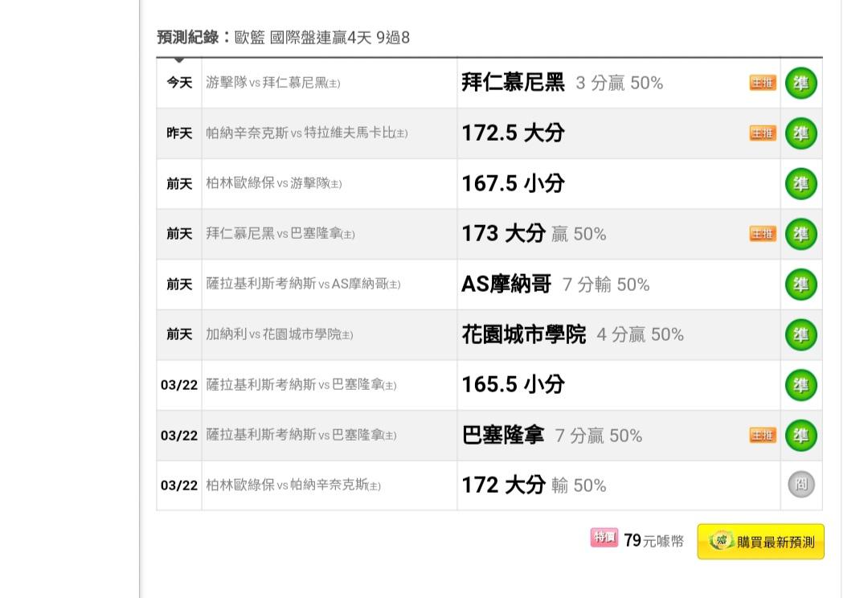Click green 準 badge on 165.5 小分 row
Screen dimensions: 868x598
click(x=801, y=385)
